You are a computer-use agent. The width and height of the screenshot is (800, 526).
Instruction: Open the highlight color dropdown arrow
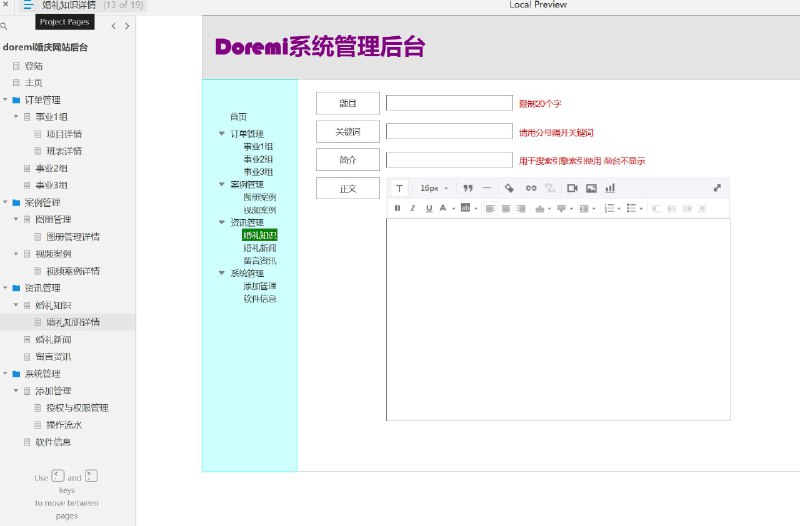pyautogui.click(x=476, y=209)
